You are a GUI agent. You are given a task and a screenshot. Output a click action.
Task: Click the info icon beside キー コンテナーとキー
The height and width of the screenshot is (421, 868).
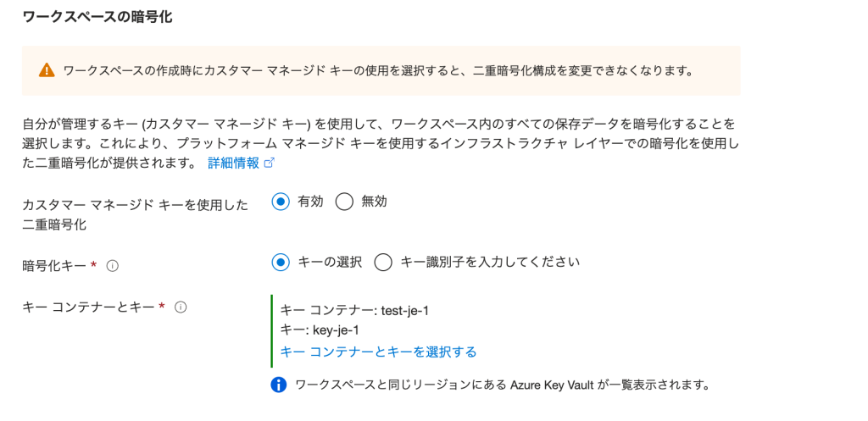(180, 307)
